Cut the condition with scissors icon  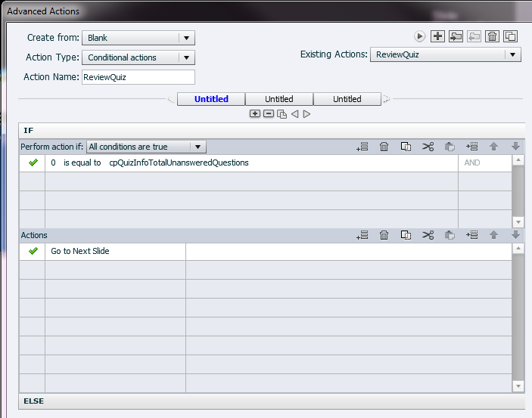click(428, 147)
